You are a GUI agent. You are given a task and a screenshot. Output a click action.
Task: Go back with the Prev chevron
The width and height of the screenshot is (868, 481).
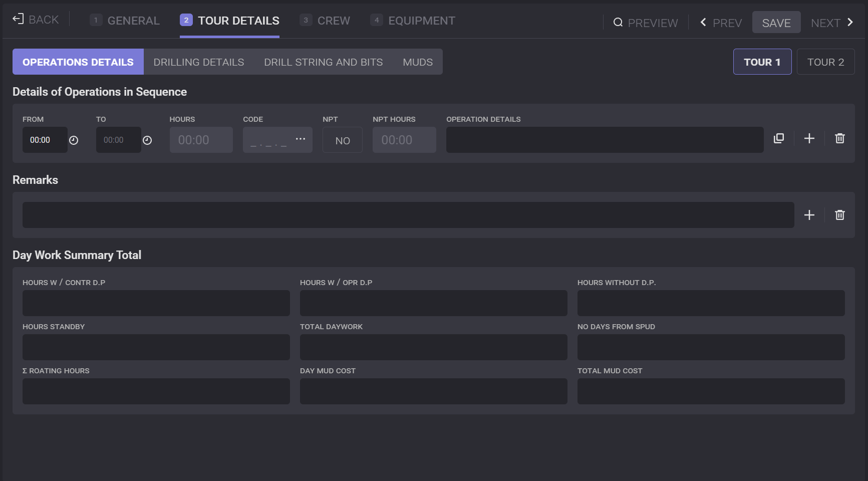tap(704, 23)
